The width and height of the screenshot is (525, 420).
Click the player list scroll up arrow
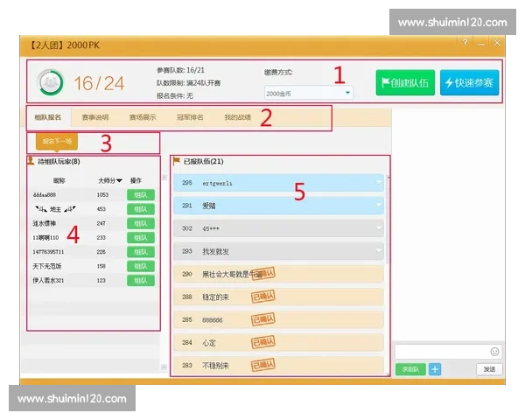(164, 177)
